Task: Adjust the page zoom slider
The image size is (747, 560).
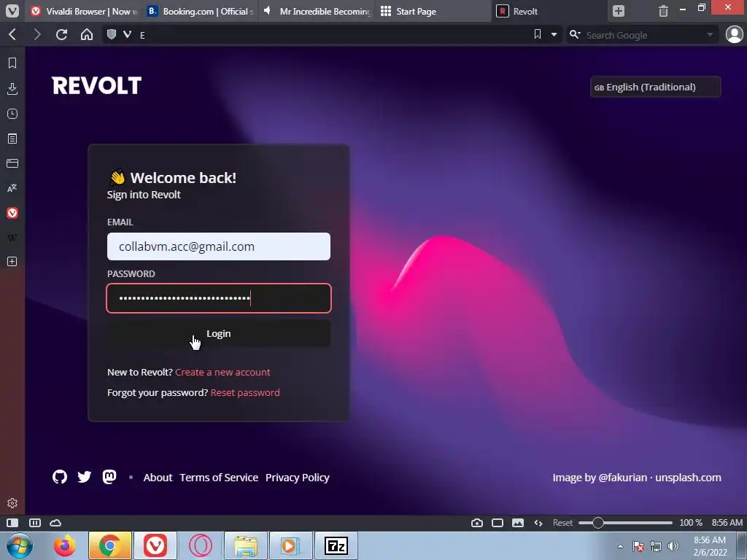Action: 625,523
